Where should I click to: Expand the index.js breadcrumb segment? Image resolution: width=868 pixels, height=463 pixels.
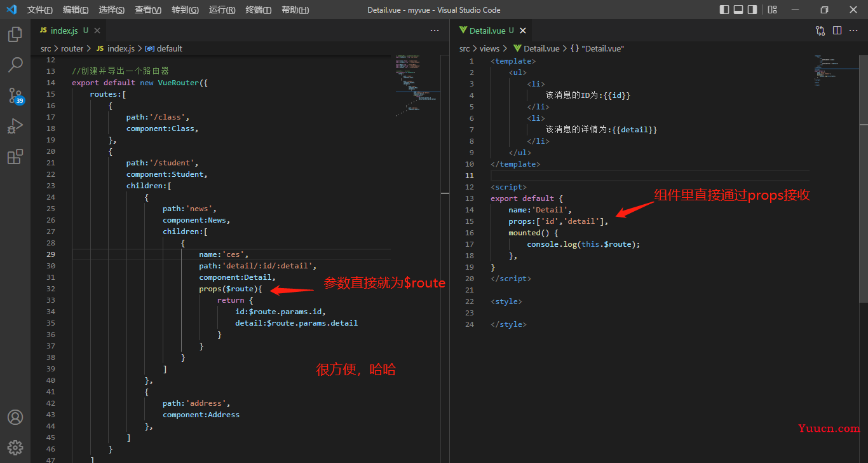(x=116, y=48)
